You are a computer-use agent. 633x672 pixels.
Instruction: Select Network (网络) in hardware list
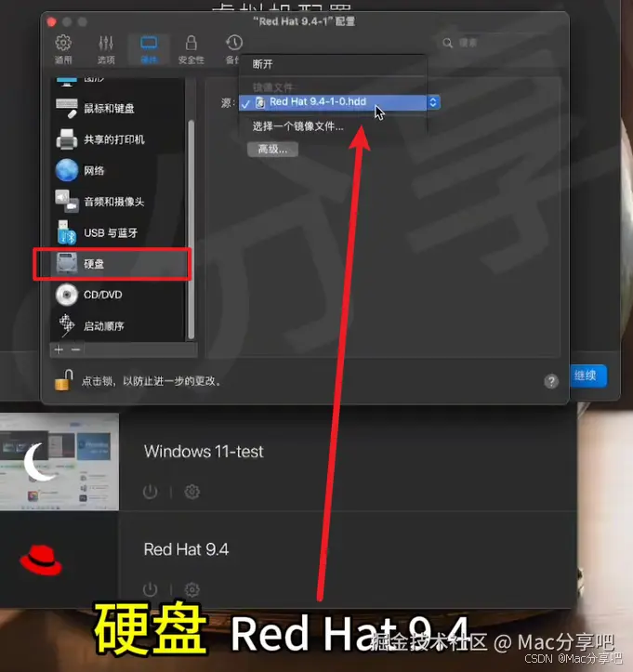[117, 171]
